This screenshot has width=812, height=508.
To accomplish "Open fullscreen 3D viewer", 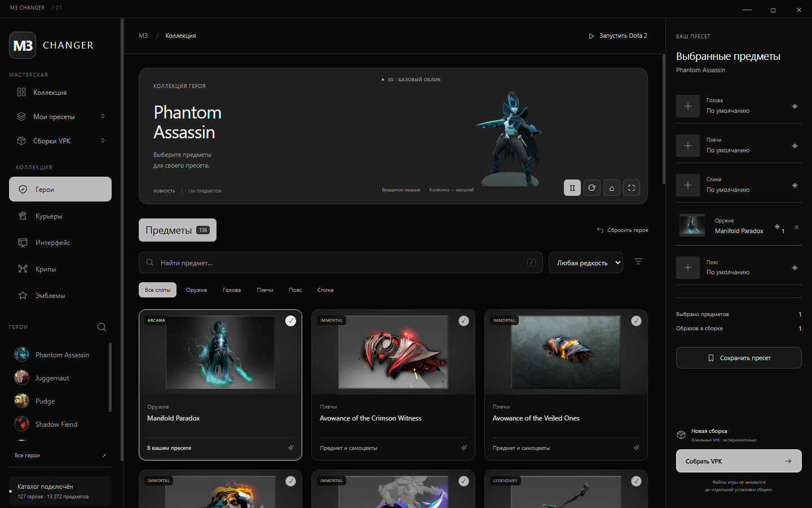I will (632, 188).
